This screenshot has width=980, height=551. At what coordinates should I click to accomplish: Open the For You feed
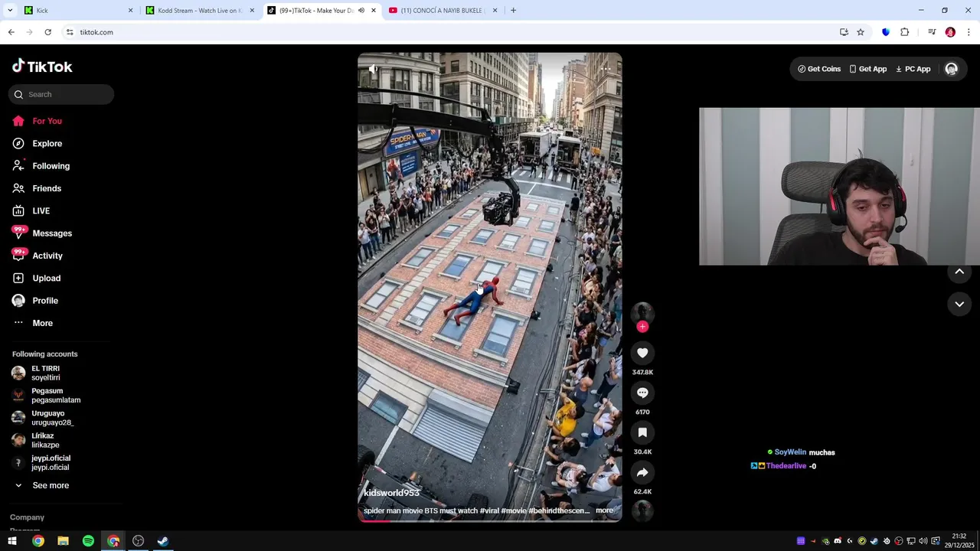coord(37,121)
